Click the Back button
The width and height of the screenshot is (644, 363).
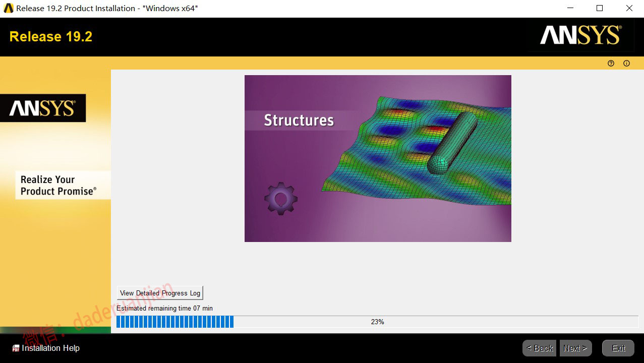pos(540,348)
